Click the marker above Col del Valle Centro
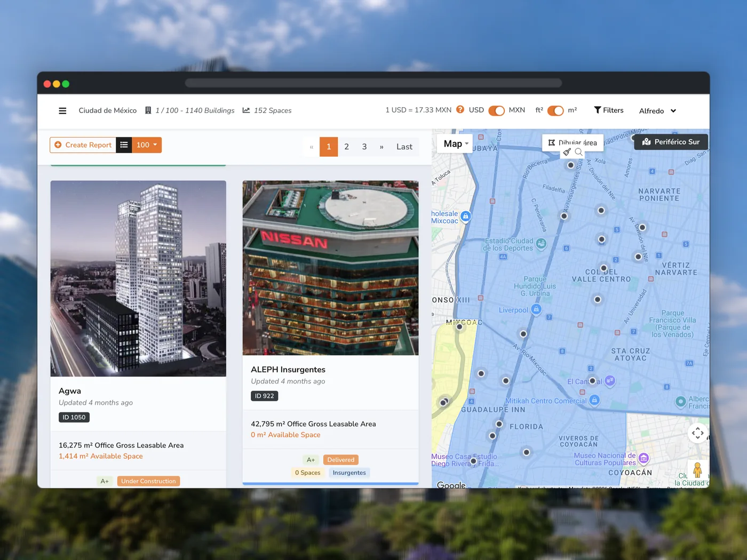This screenshot has height=560, width=747. (604, 268)
